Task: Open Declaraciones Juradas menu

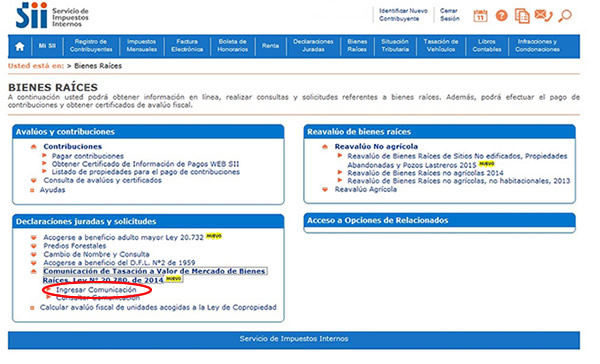Action: tap(313, 46)
